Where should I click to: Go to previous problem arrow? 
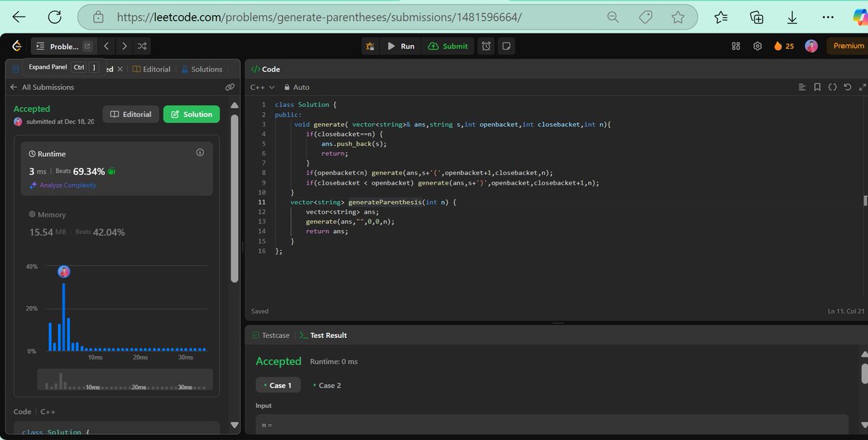click(x=106, y=46)
